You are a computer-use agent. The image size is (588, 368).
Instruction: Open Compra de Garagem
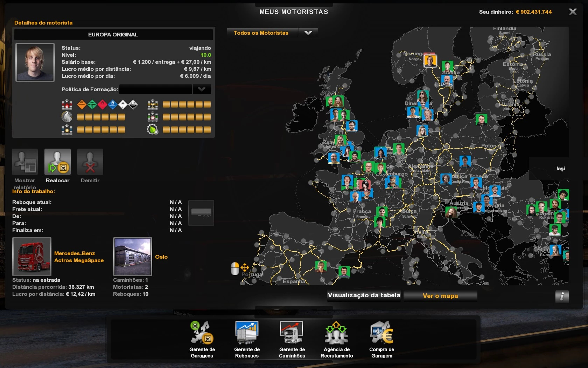(381, 339)
